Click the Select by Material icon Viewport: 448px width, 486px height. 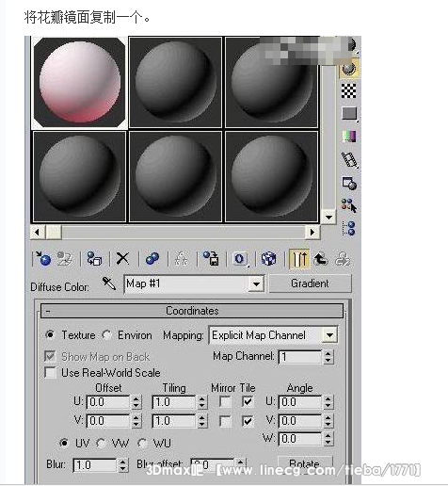click(349, 205)
